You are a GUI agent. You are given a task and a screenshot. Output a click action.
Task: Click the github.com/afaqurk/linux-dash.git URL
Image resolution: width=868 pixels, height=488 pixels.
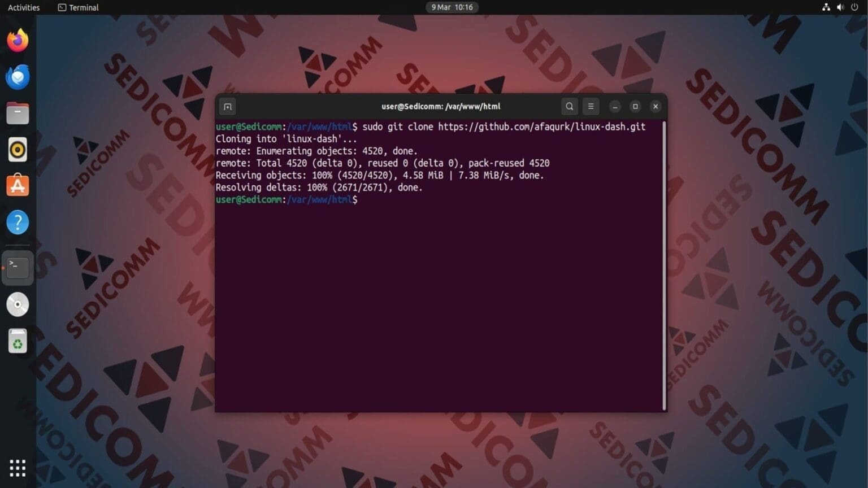click(541, 127)
